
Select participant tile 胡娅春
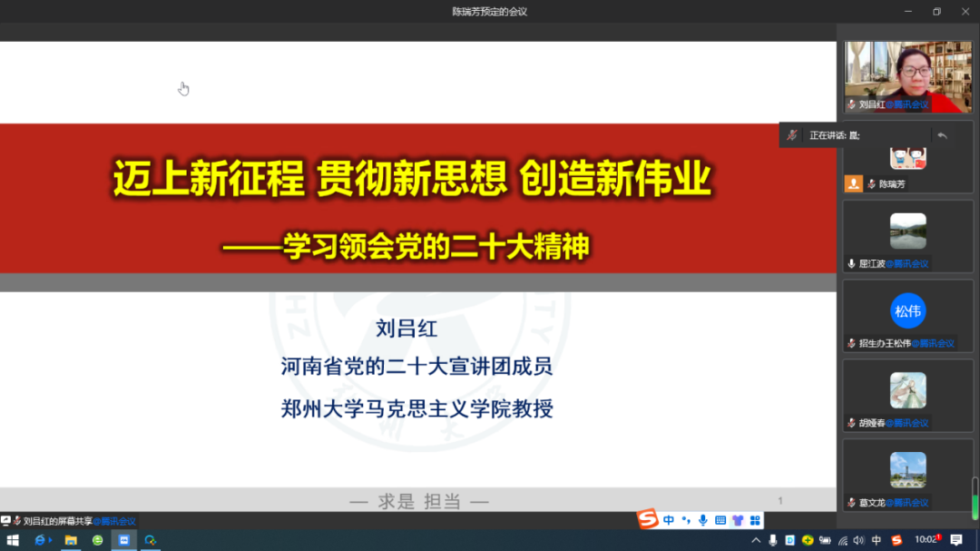point(907,393)
